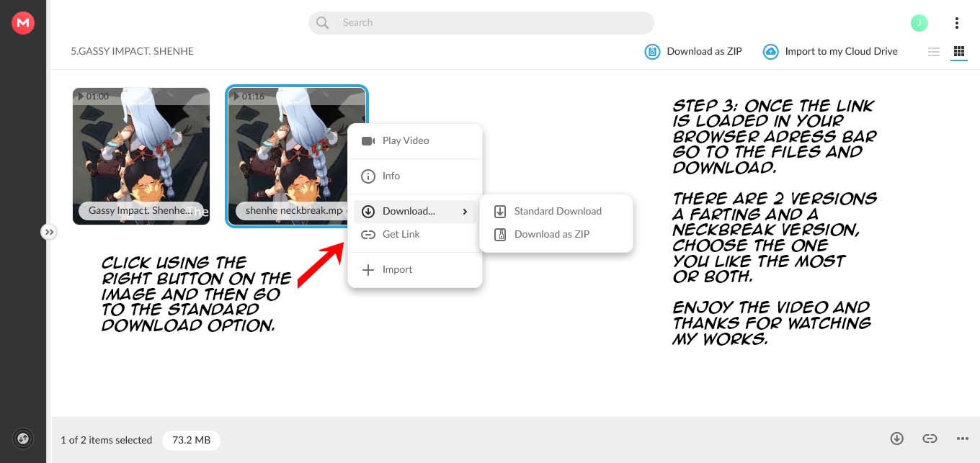Click the Gassy Impact. Shenhe... file name label

click(x=141, y=211)
